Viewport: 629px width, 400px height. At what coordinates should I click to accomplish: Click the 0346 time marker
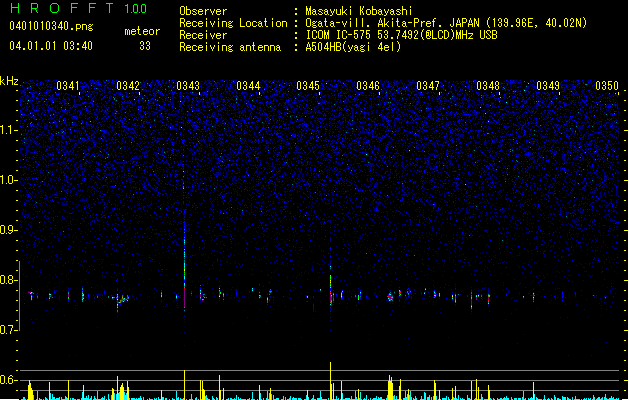coord(368,86)
